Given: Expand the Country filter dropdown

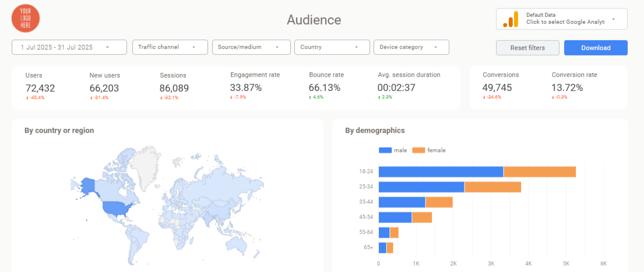Looking at the screenshot, I should (332, 47).
